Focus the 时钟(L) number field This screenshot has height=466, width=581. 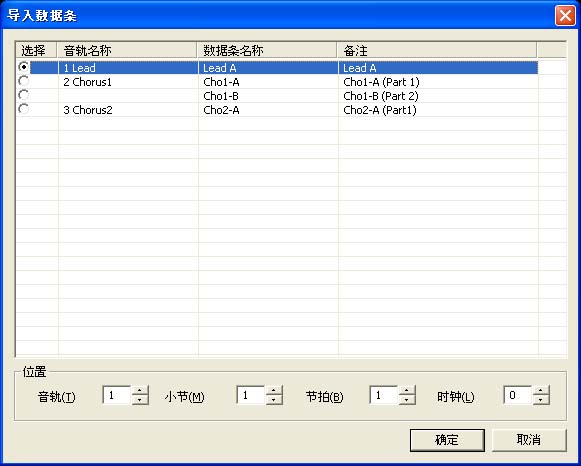coord(518,395)
